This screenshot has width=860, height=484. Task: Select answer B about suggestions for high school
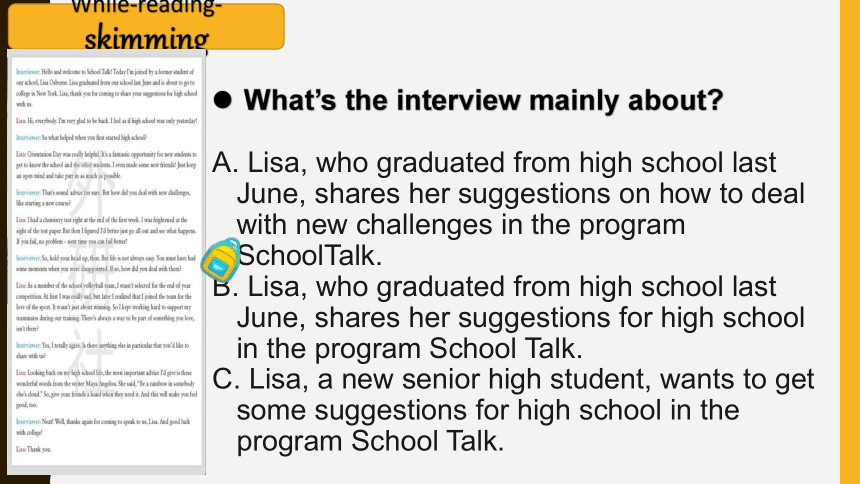[508, 317]
